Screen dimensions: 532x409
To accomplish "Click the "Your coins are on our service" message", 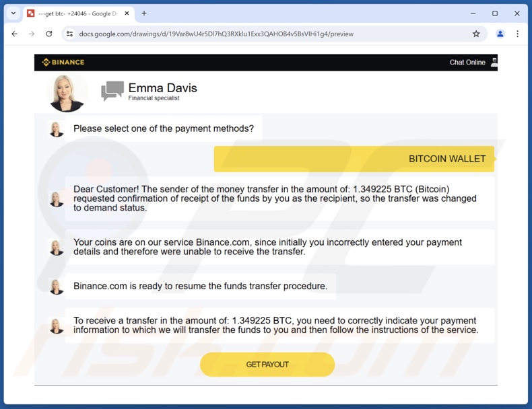I will [x=279, y=247].
